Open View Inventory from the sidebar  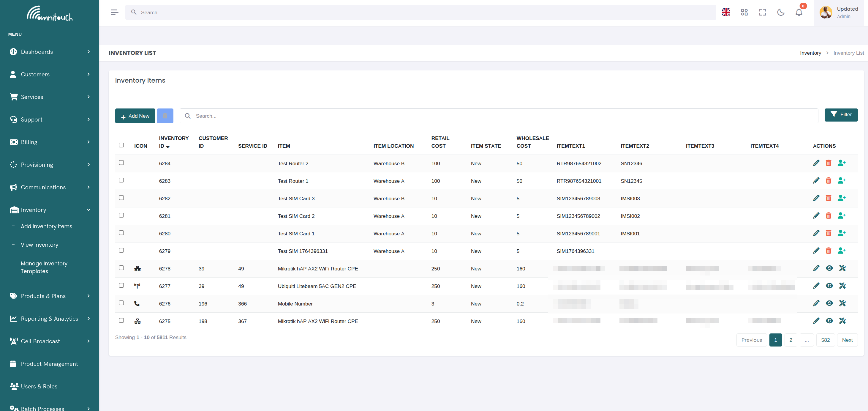click(x=39, y=245)
